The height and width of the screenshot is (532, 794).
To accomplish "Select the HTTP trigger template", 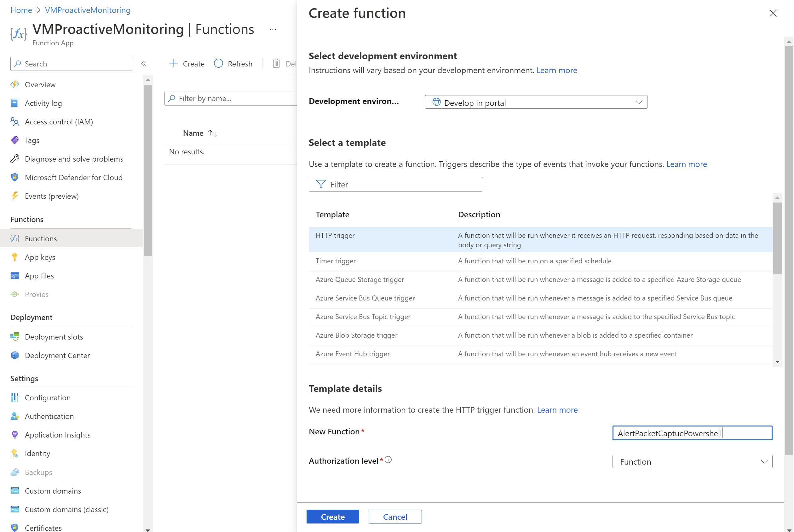I will 334,235.
